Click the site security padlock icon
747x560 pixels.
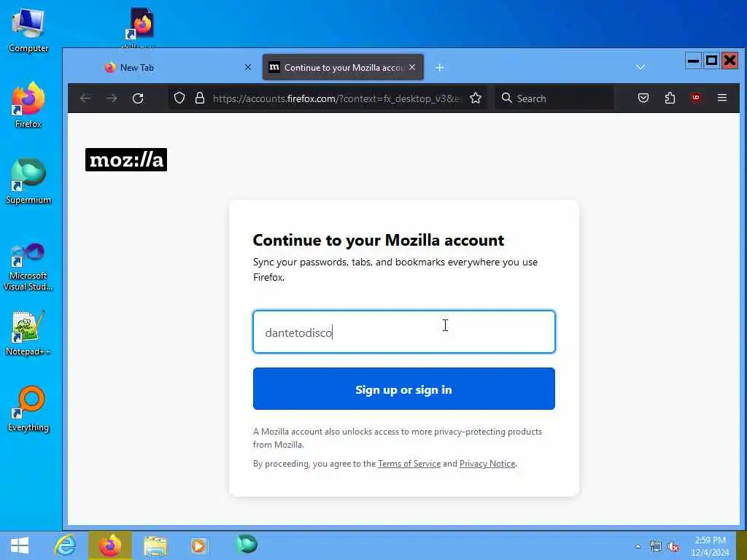coord(200,98)
